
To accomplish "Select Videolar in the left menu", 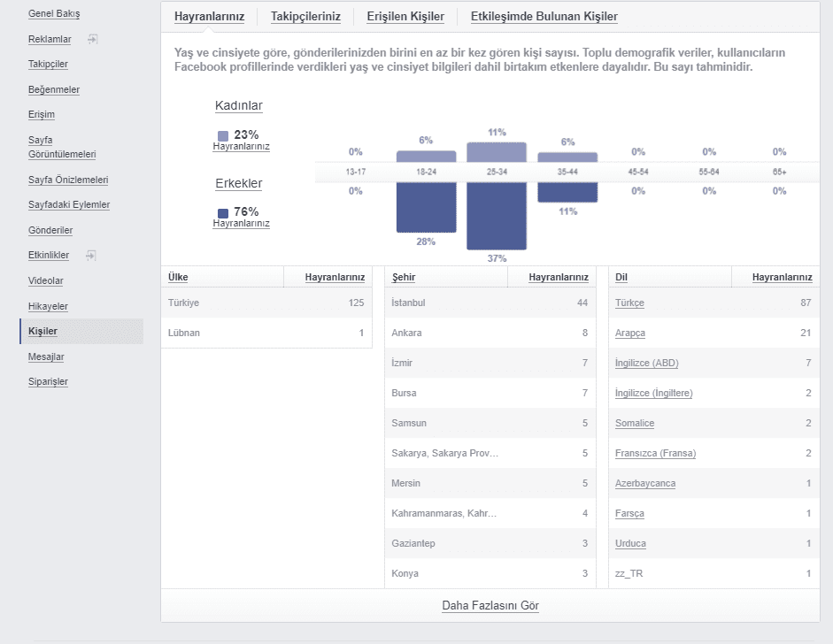I will (47, 280).
